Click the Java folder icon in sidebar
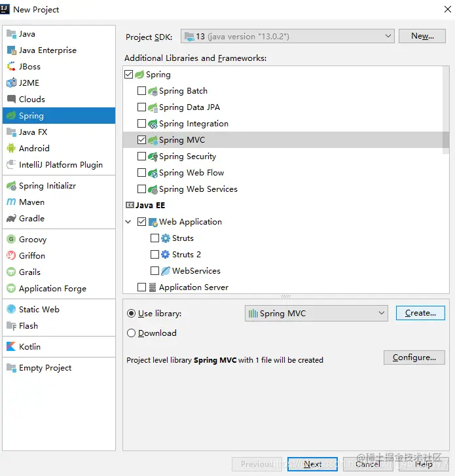455x476 pixels. (x=11, y=34)
